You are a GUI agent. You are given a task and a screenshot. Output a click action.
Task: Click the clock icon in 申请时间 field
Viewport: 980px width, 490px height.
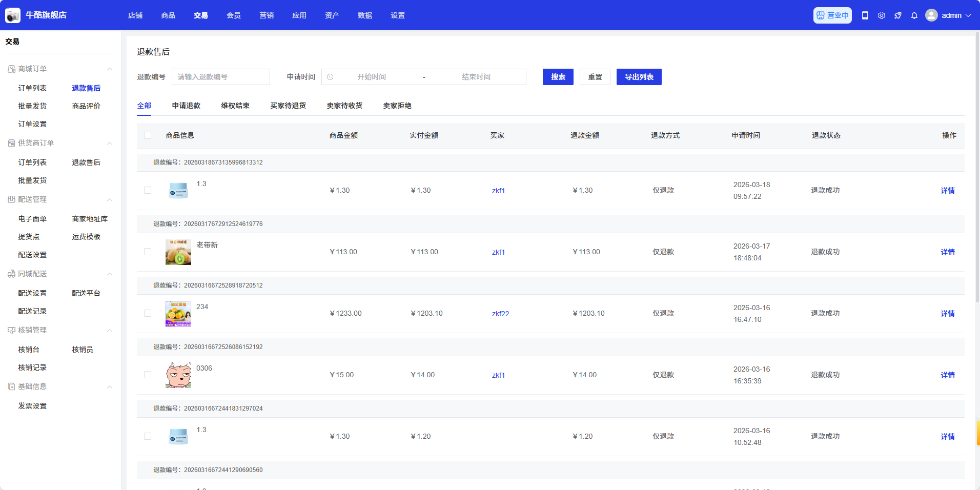330,77
